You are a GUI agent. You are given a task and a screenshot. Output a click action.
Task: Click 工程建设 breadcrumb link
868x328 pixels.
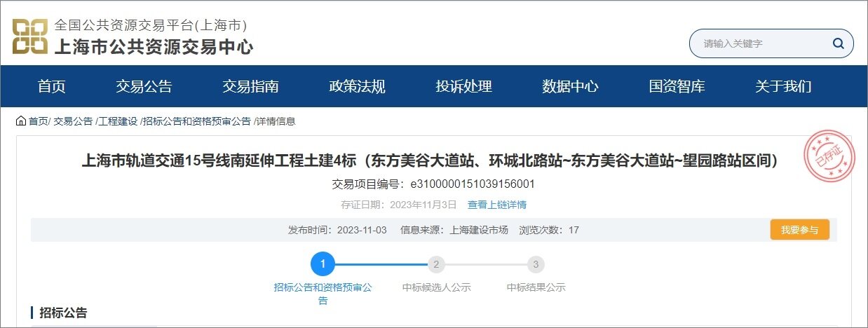[x=118, y=121]
